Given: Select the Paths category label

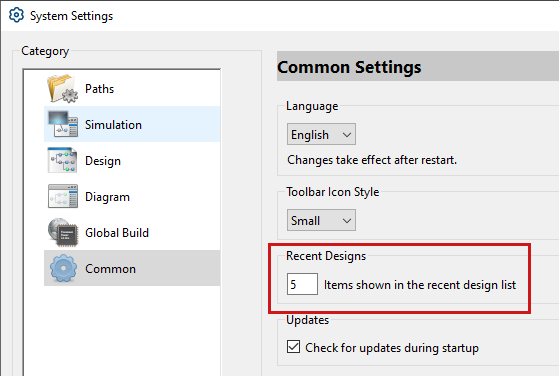Looking at the screenshot, I should click(99, 89).
